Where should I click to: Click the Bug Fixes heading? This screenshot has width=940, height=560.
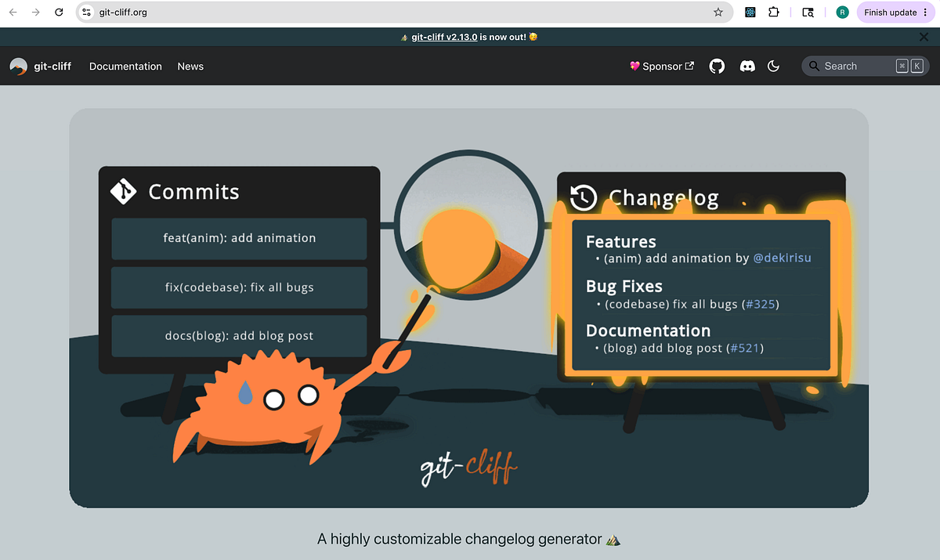[624, 287]
